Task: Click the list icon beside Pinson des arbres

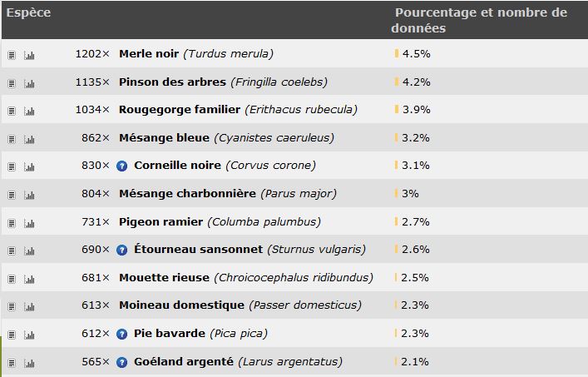Action: [12, 84]
